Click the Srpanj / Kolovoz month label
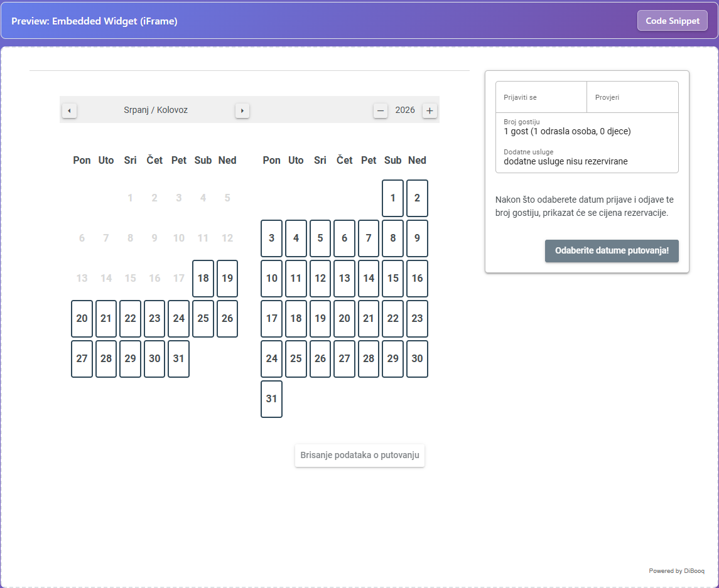Viewport: 719px width, 588px height. 156,110
